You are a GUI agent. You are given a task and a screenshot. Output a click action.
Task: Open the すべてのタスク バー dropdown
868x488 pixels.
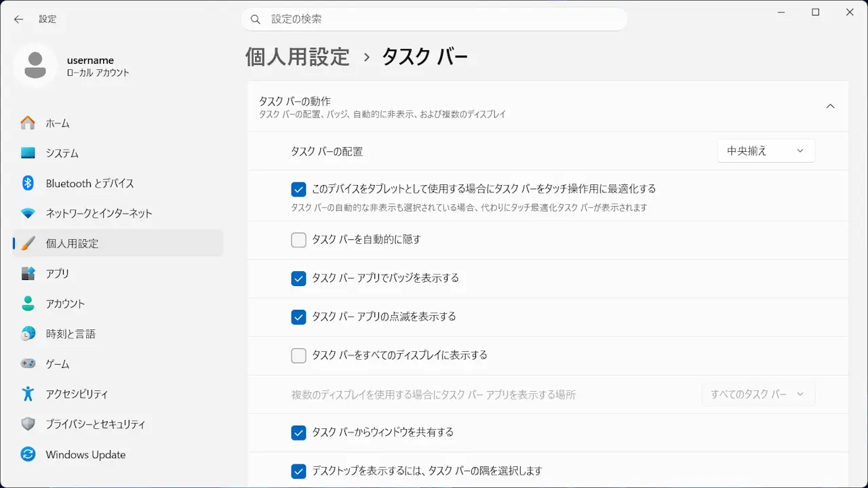[757, 394]
